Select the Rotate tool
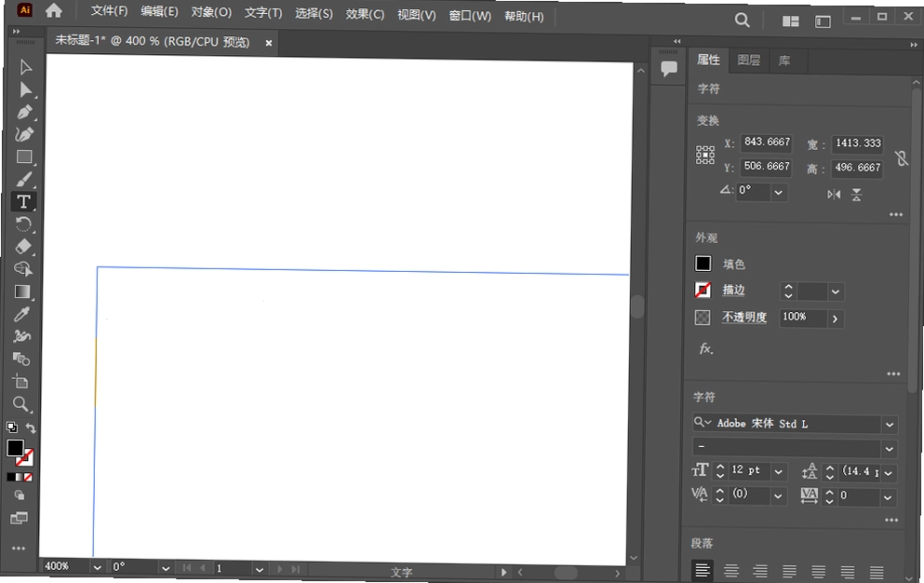The height and width of the screenshot is (583, 924). (23, 224)
